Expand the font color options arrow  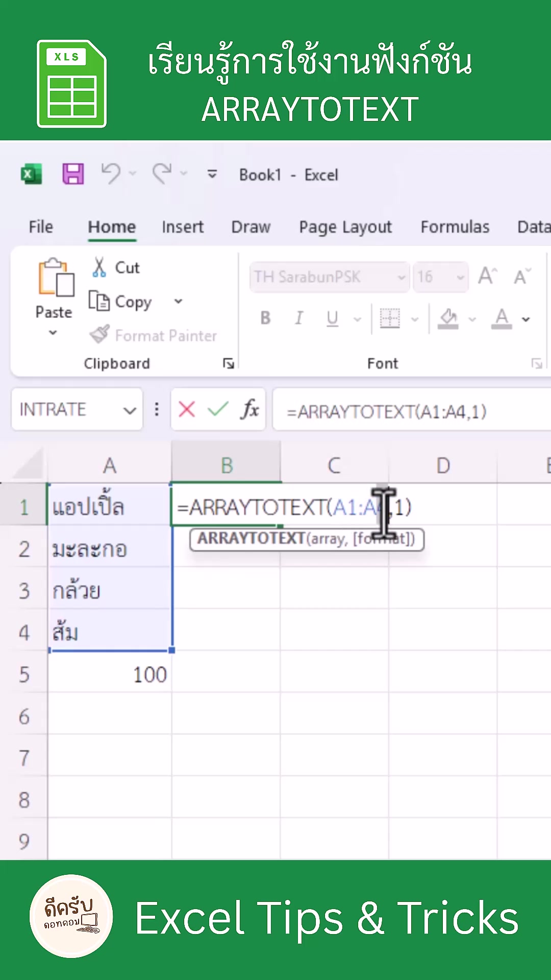tap(526, 320)
